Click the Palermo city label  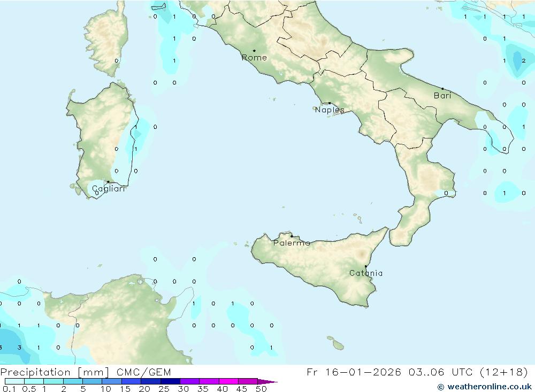[x=292, y=243]
